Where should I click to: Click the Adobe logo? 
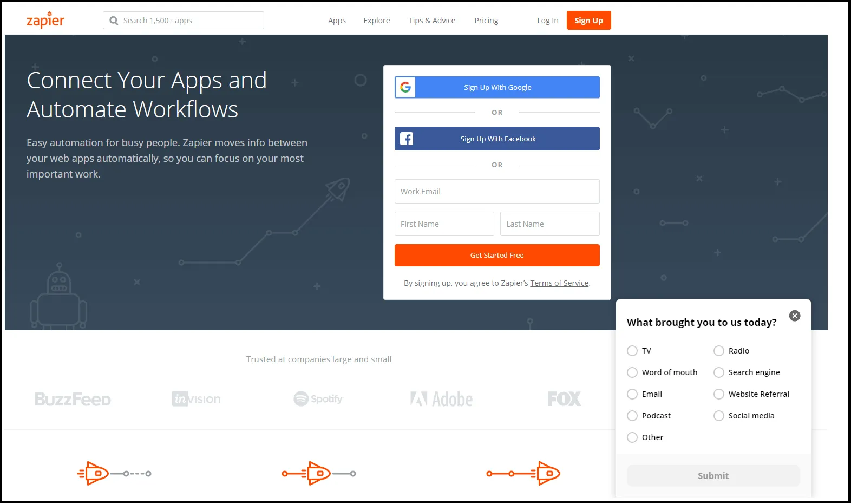441,399
